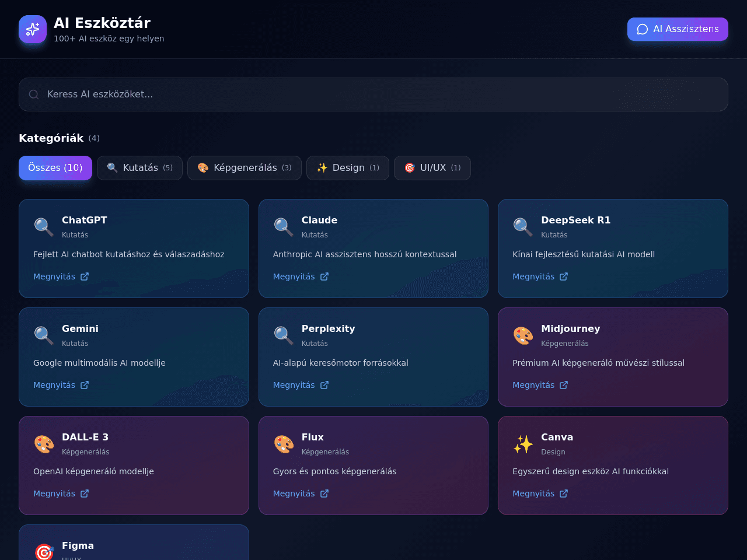
Task: Click the AI Eszköztár sparkle logo icon
Action: pos(33,29)
